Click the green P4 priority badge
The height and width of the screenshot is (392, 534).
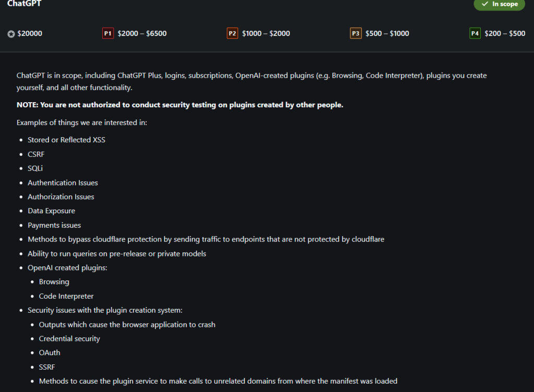click(475, 33)
